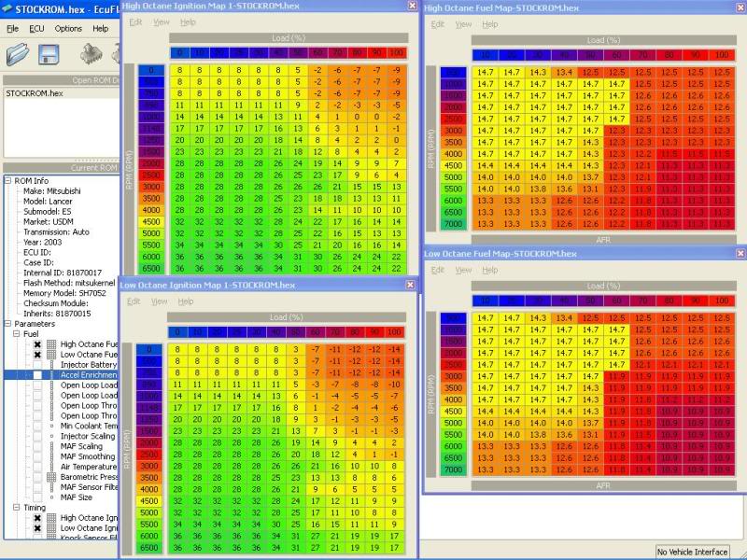Collapse the Timing category node
747x560 pixels.
coord(17,508)
